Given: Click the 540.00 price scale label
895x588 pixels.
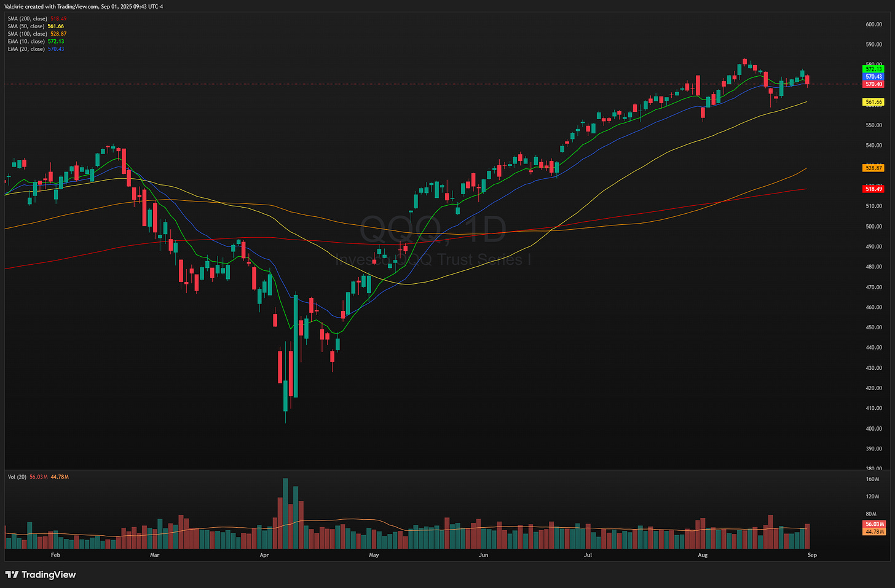Looking at the screenshot, I should 874,146.
